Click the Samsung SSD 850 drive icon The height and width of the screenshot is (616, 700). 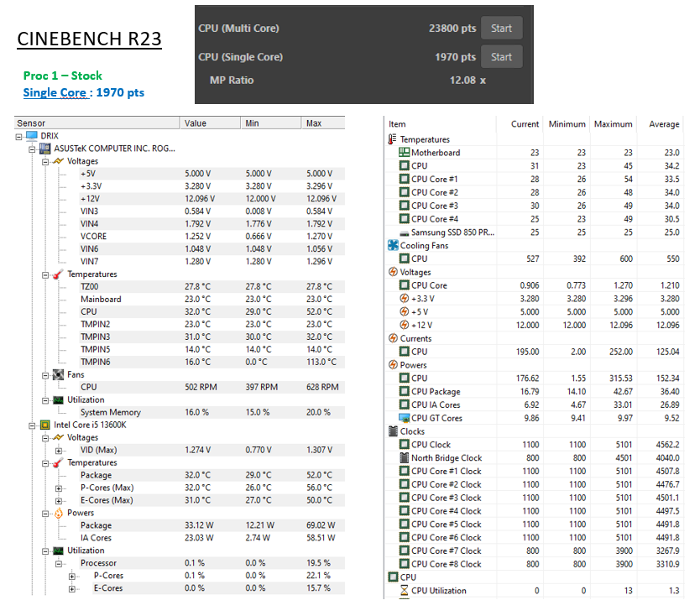coord(404,233)
